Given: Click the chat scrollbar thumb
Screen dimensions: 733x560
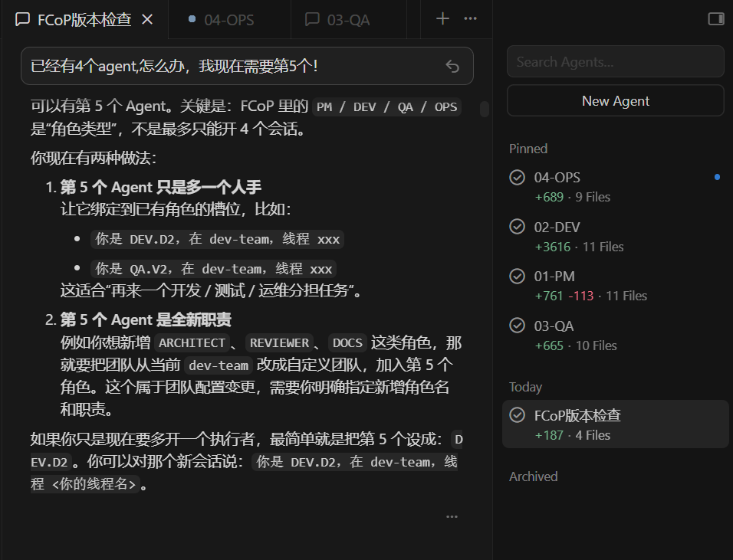Looking at the screenshot, I should pyautogui.click(x=485, y=109).
